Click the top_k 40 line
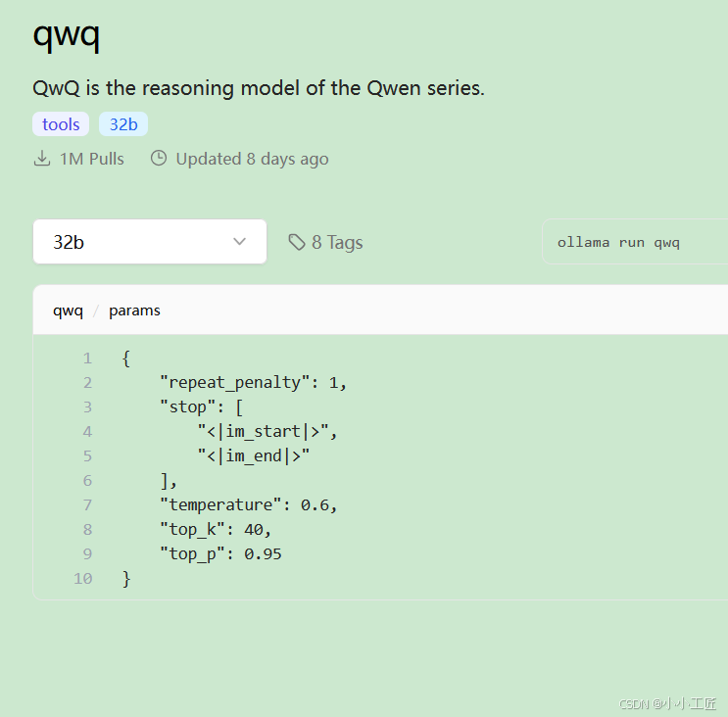 [x=215, y=529]
